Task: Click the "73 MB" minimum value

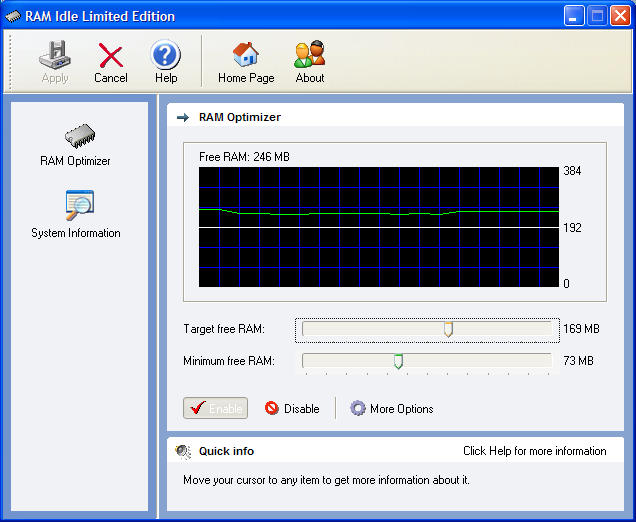Action: point(578,361)
